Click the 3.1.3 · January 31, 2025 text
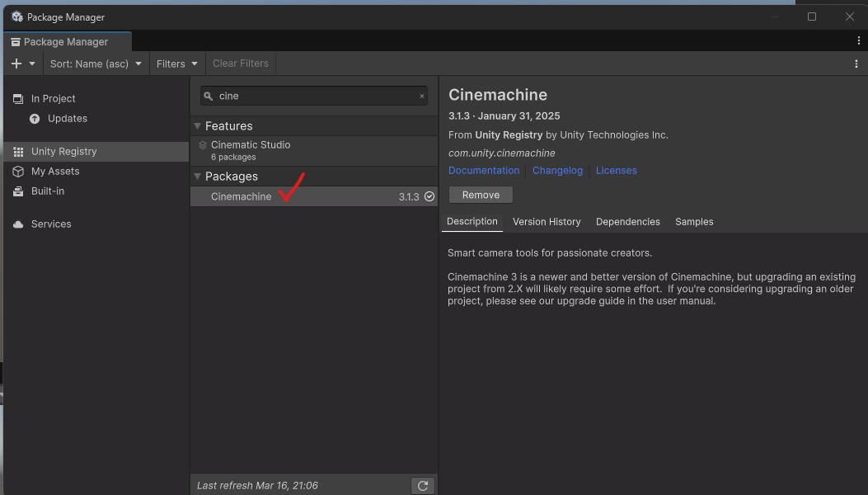Image resolution: width=868 pixels, height=495 pixels. click(504, 115)
